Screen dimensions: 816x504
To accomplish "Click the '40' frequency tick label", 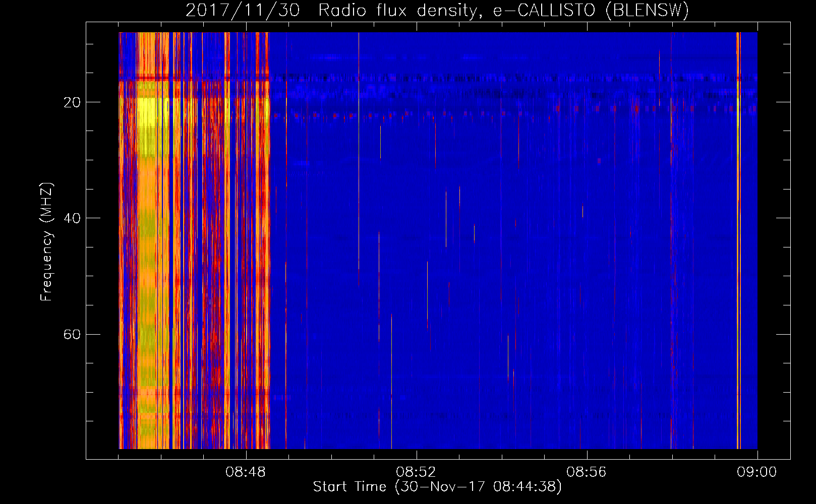I will [72, 218].
